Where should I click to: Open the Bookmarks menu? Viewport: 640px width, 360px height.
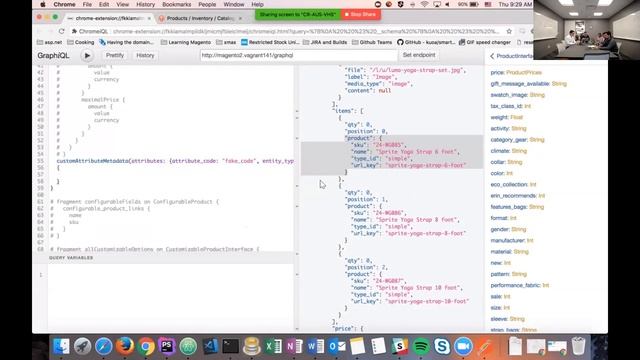point(176,4)
